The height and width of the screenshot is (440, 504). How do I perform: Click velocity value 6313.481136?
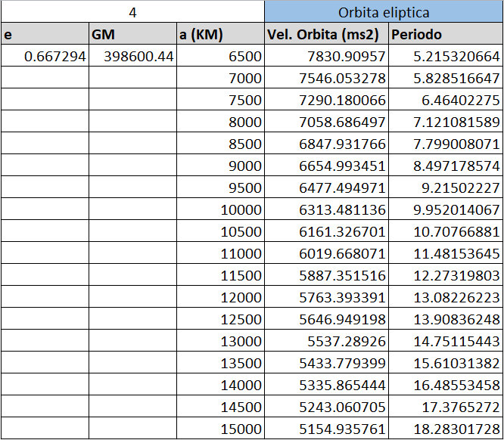[x=327, y=209]
